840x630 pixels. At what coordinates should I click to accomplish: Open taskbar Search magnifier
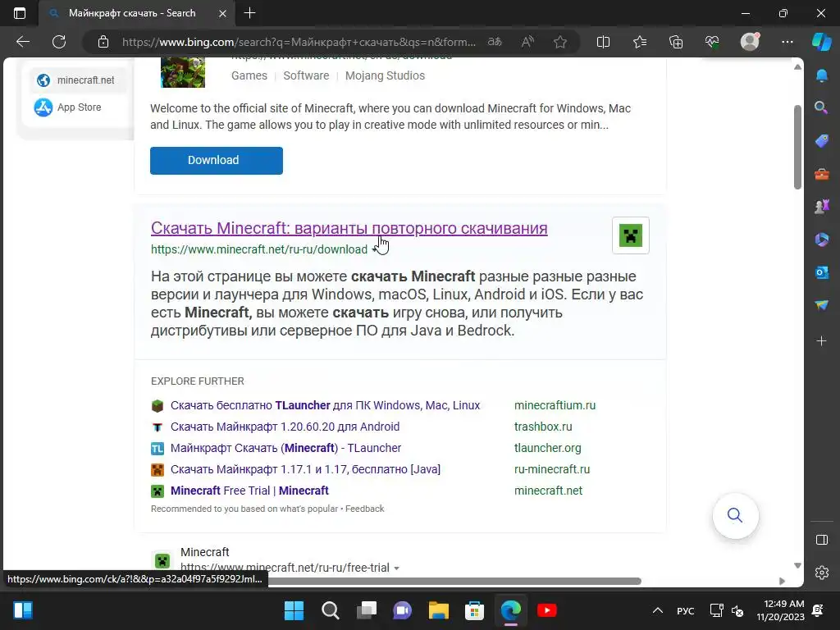pyautogui.click(x=330, y=610)
